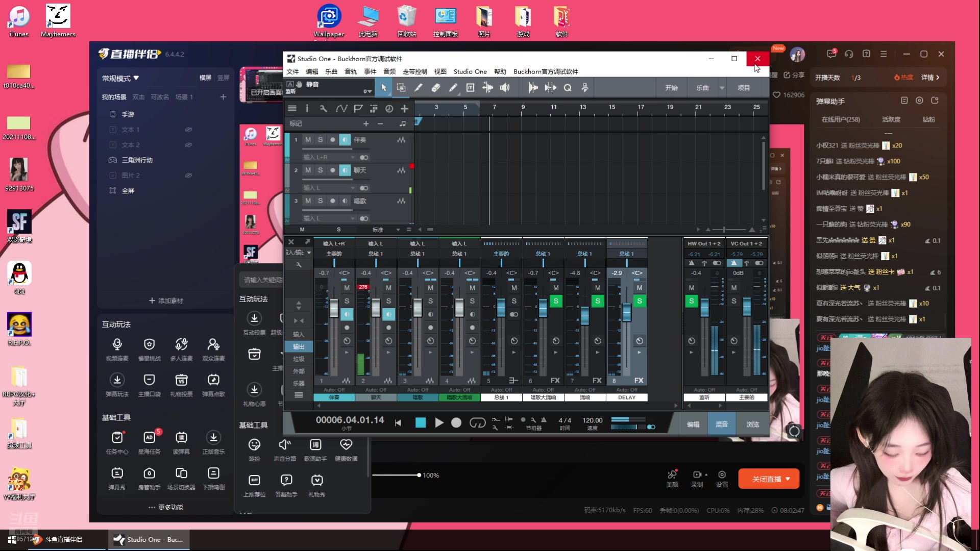The width and height of the screenshot is (980, 551).
Task: Toggle the Loop button in transport
Action: 477,422
